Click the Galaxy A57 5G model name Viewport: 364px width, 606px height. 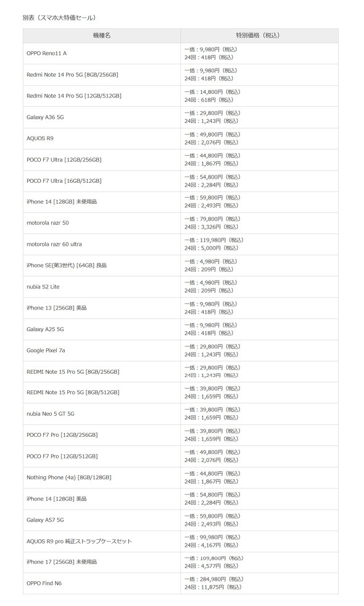[x=45, y=520]
